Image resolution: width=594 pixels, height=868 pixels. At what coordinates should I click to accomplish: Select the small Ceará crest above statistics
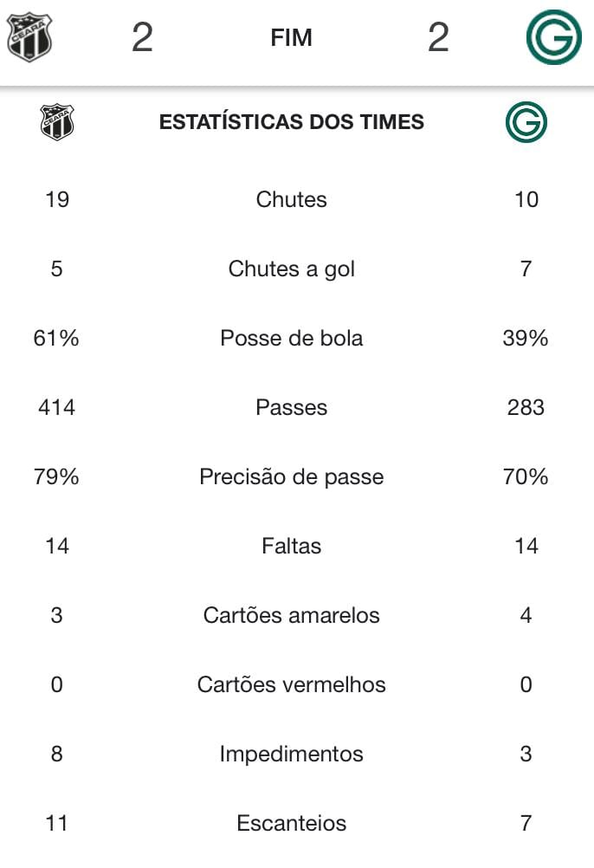57,122
